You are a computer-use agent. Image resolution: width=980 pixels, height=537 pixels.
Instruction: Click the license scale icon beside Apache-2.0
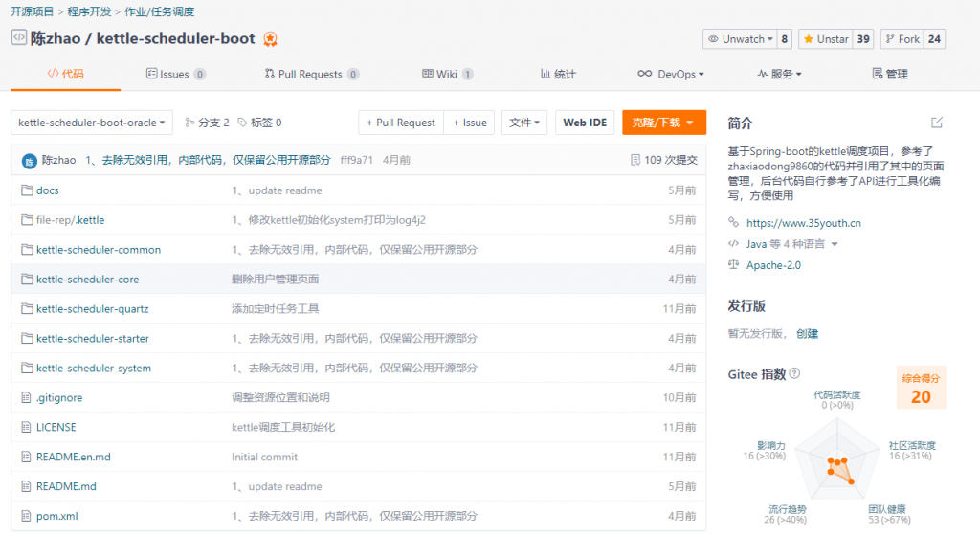(x=734, y=264)
